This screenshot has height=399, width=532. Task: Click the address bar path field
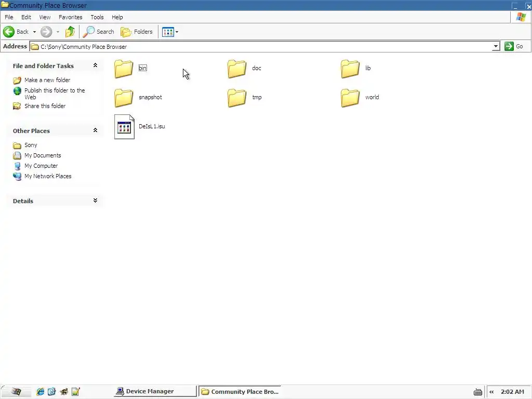click(x=261, y=46)
